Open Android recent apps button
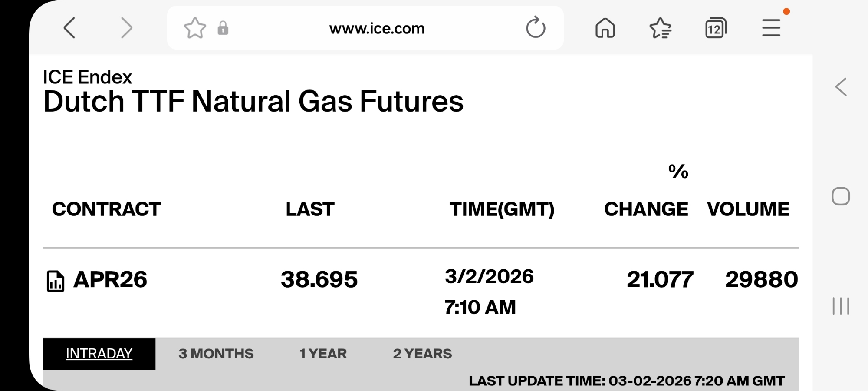The height and width of the screenshot is (391, 868). click(841, 306)
